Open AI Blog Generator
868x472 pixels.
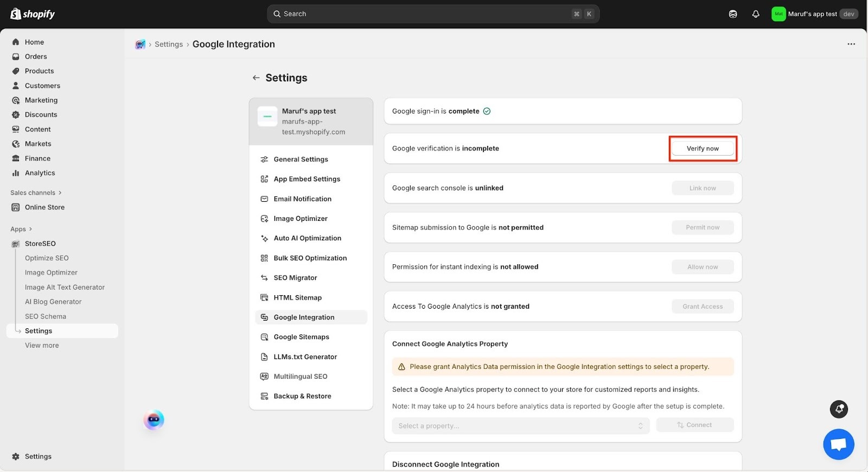[x=53, y=302]
